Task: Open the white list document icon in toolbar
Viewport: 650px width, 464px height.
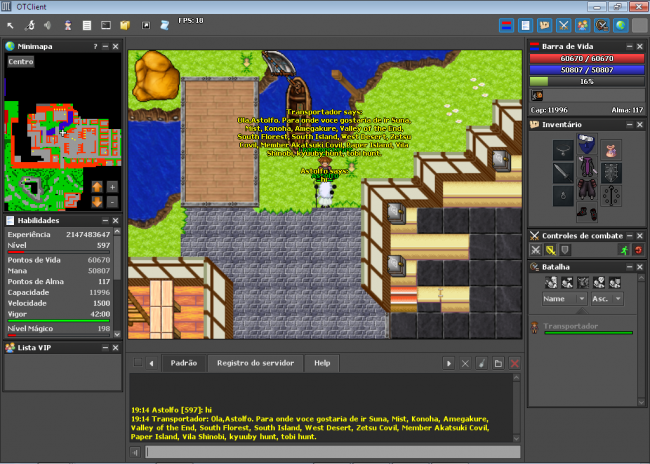Action: click(x=87, y=26)
